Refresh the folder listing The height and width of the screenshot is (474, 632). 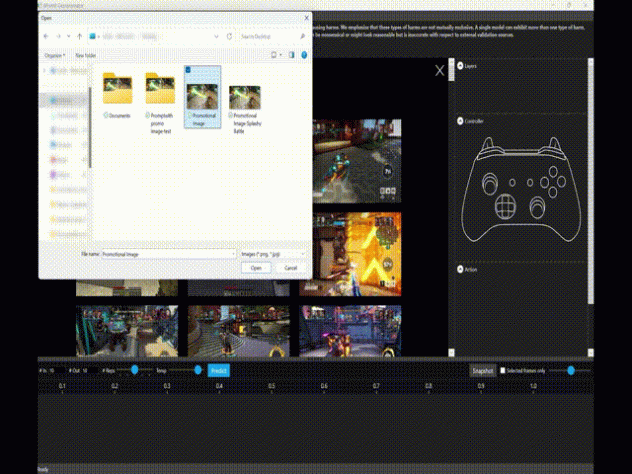(229, 36)
